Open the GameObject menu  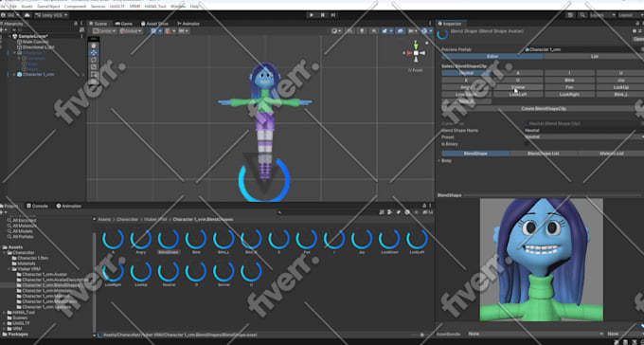(x=48, y=7)
